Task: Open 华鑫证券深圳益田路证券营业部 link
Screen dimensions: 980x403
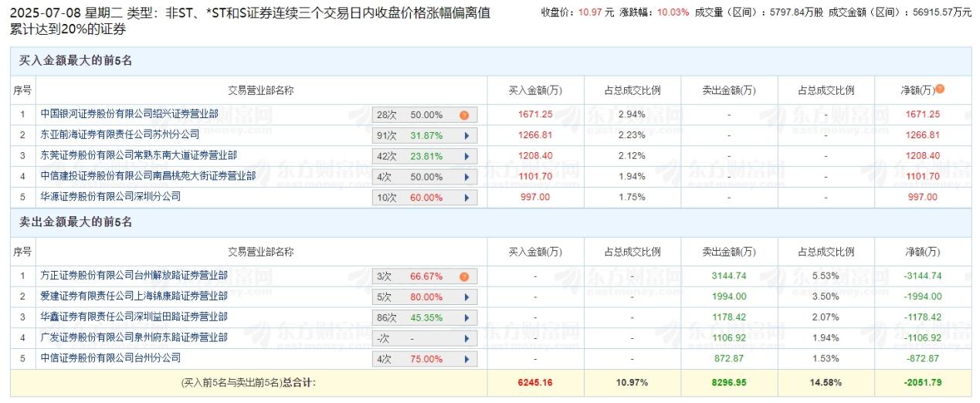Action: point(134,317)
